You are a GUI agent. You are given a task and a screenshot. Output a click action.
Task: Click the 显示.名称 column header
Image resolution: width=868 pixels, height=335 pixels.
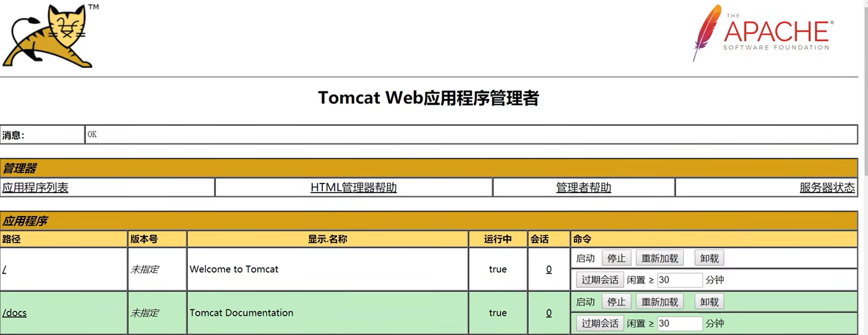click(327, 239)
